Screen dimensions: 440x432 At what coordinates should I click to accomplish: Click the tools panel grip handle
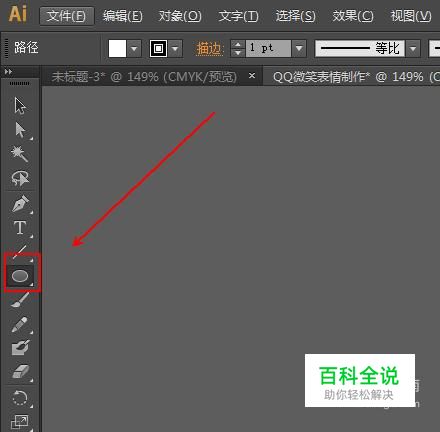click(19, 83)
